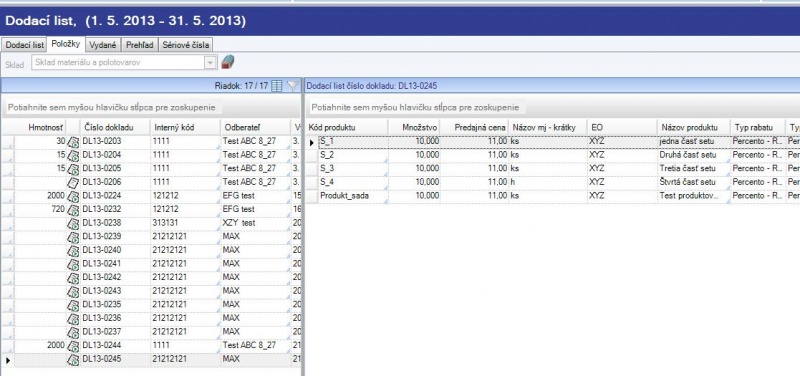Click Percento rabat cell in Produkt_sada row
Screen dimensions: 800x376
click(758, 196)
